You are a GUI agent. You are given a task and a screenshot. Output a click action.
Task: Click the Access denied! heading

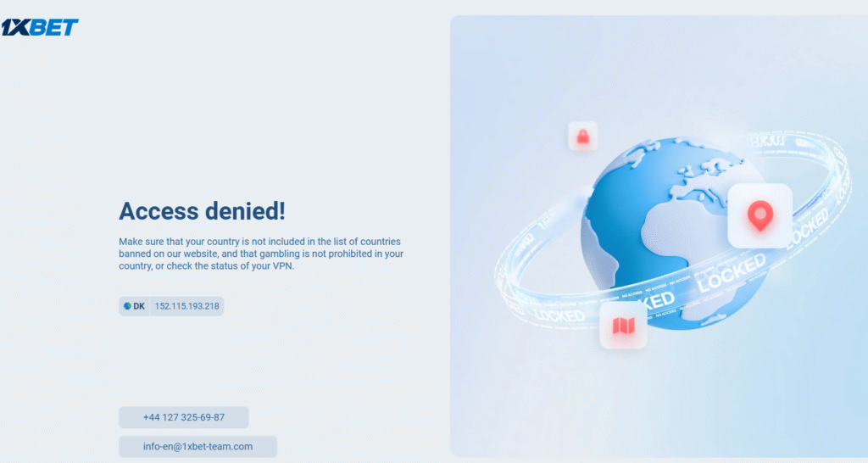click(202, 211)
